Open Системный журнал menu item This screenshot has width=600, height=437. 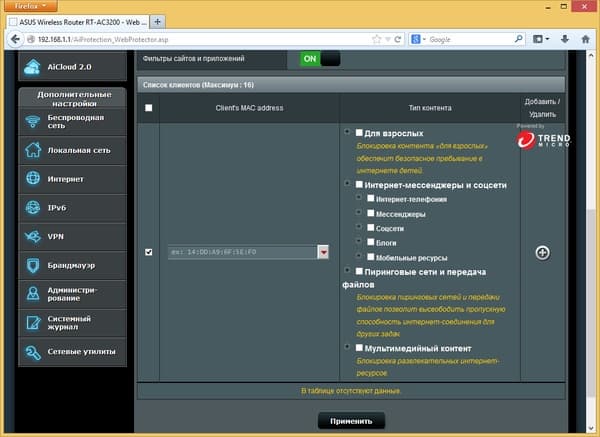pos(72,323)
